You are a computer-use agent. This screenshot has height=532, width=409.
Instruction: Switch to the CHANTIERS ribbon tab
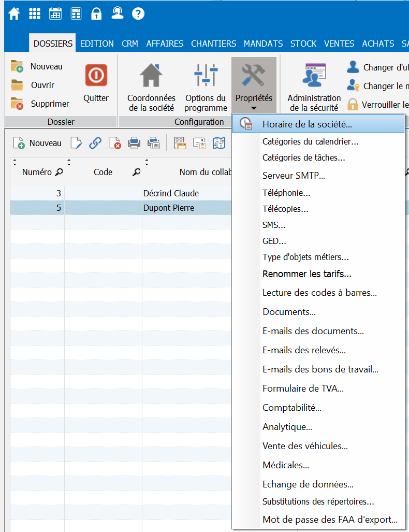click(x=213, y=44)
